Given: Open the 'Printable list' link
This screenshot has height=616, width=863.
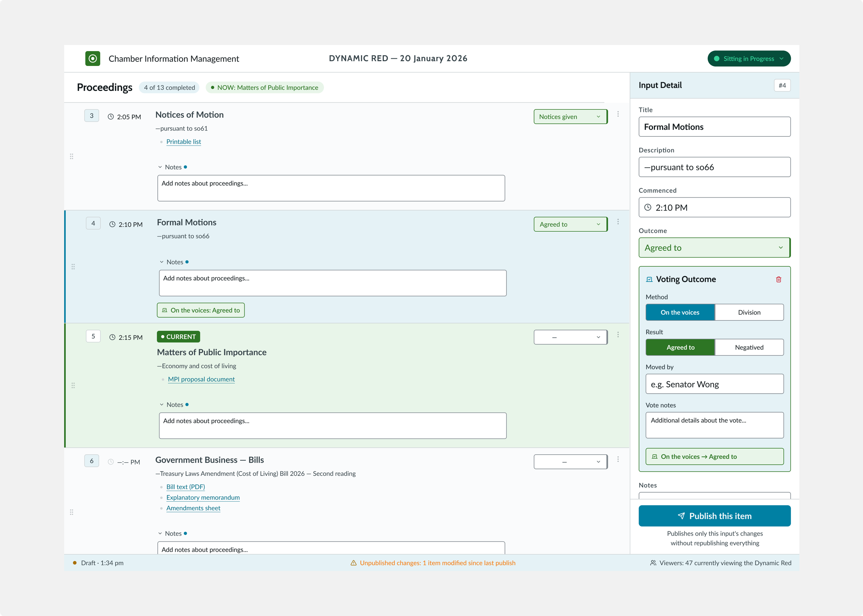Looking at the screenshot, I should [x=184, y=142].
